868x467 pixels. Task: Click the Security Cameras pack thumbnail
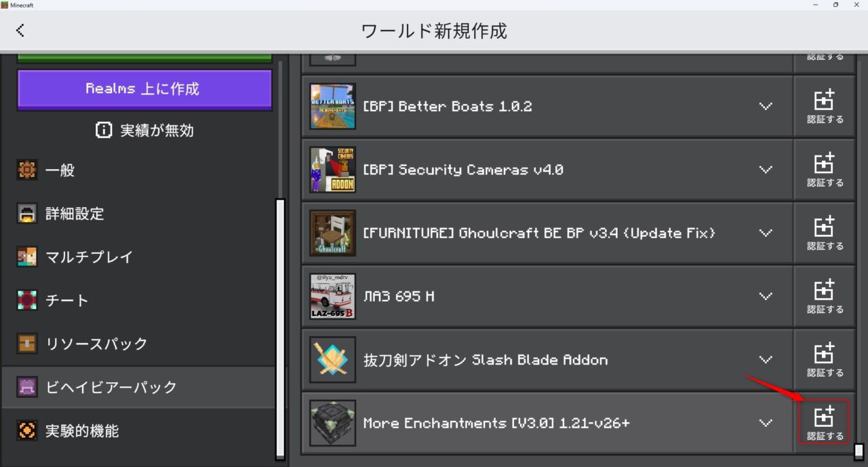pos(332,170)
